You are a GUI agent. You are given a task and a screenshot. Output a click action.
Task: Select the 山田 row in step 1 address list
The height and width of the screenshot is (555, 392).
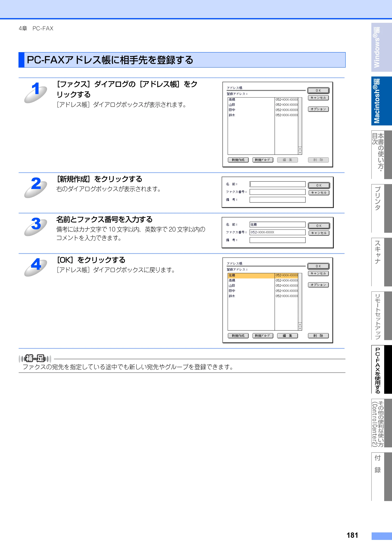point(263,105)
